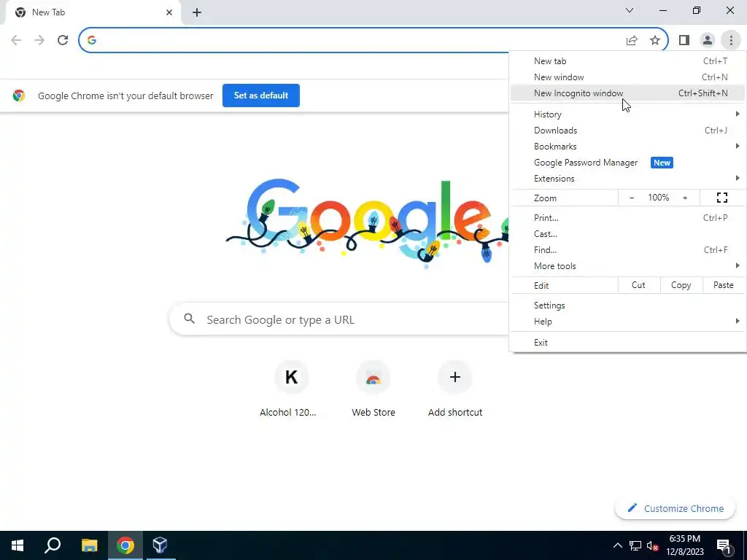
Task: Reload the page with the refresh icon
Action: point(63,40)
